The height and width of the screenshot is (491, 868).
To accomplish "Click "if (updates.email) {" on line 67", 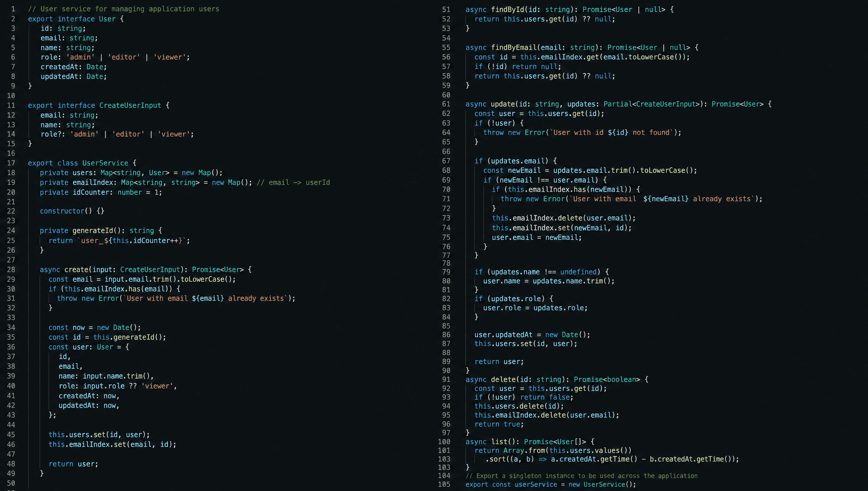I will coord(516,161).
